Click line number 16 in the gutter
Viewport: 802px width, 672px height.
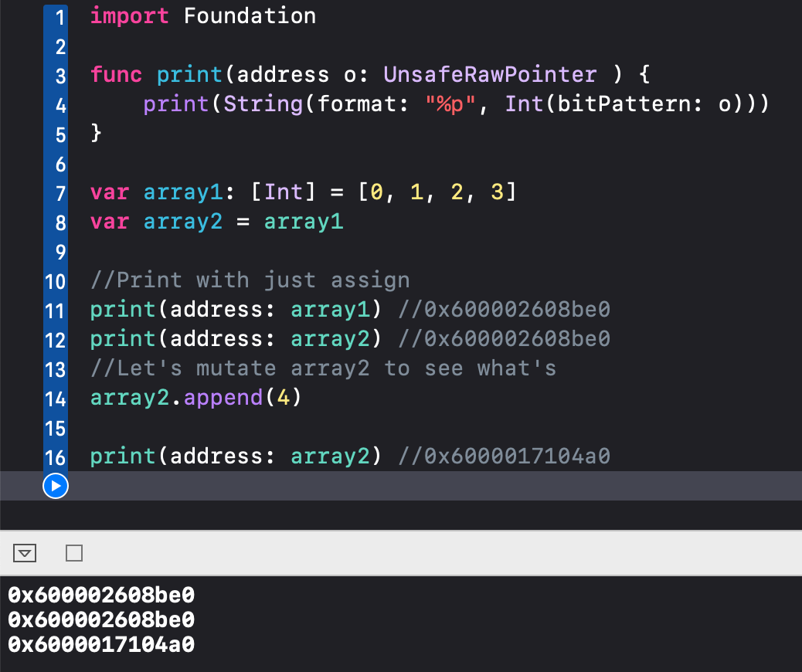[x=56, y=457]
